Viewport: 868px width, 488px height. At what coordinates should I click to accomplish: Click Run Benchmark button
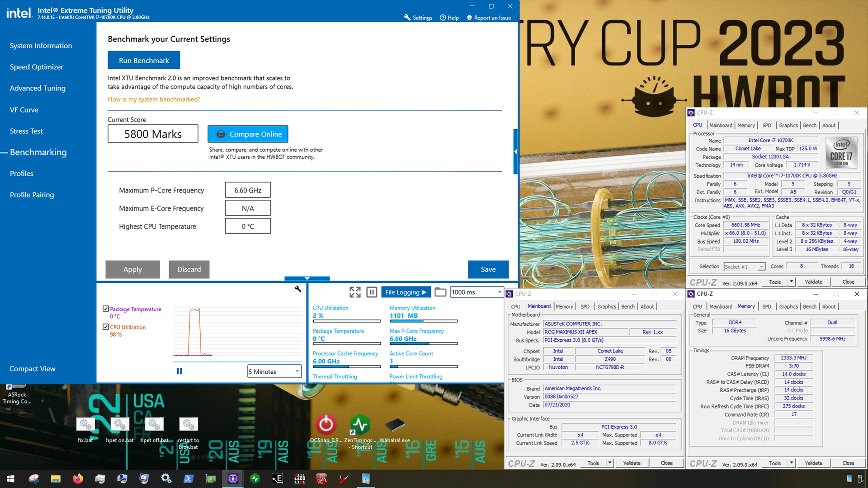(144, 60)
